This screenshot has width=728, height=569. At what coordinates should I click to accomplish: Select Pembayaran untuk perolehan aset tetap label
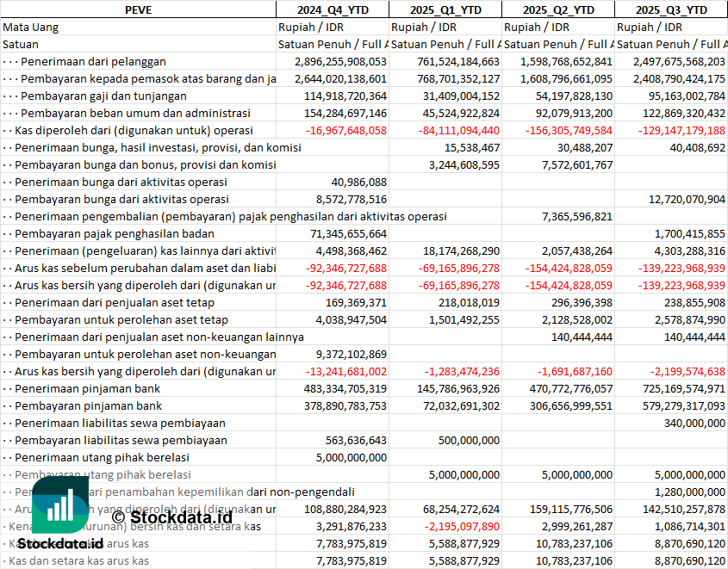point(121,320)
